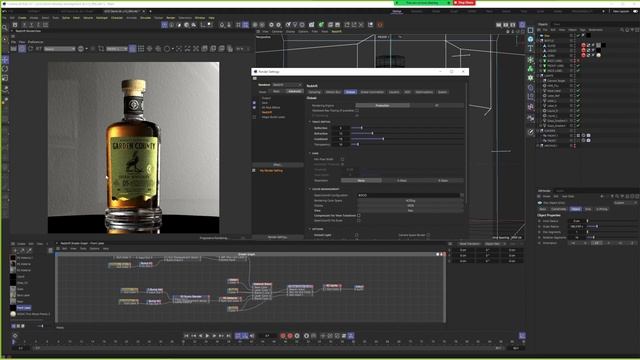Open the View dropdown under Color Management

point(410,211)
